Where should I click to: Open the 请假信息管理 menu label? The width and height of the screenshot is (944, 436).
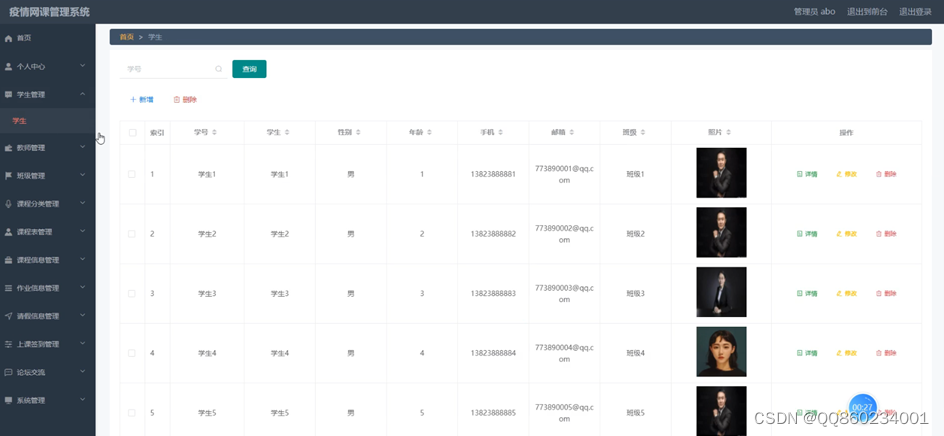click(37, 316)
